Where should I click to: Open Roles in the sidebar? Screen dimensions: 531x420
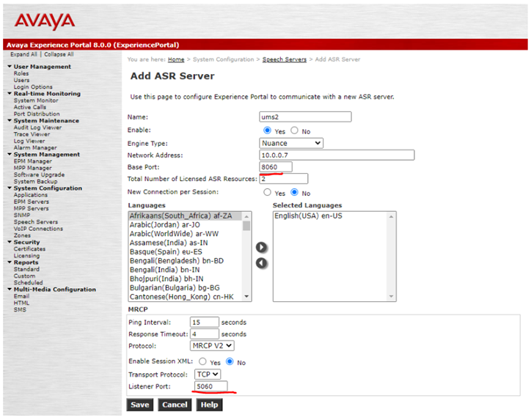pyautogui.click(x=21, y=73)
